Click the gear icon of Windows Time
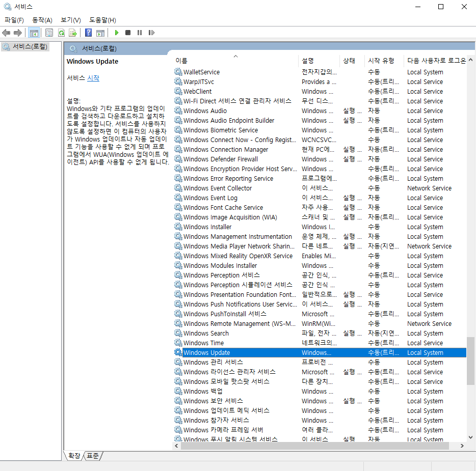476x471 pixels. click(x=178, y=343)
